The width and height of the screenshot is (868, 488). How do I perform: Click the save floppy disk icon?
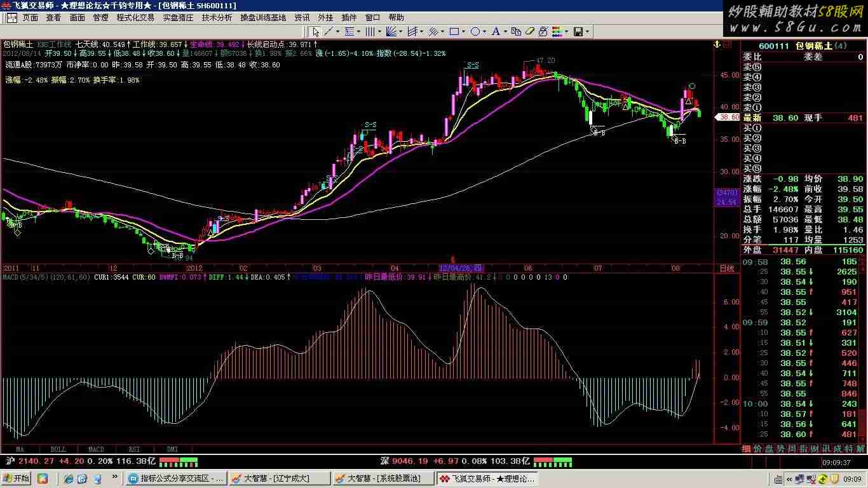click(578, 31)
